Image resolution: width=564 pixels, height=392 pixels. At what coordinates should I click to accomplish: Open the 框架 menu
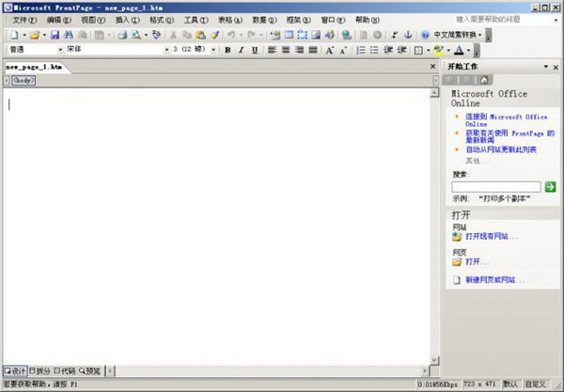(x=299, y=20)
